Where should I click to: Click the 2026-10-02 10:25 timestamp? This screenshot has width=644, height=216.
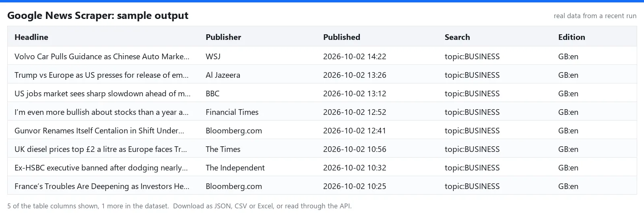click(x=355, y=186)
